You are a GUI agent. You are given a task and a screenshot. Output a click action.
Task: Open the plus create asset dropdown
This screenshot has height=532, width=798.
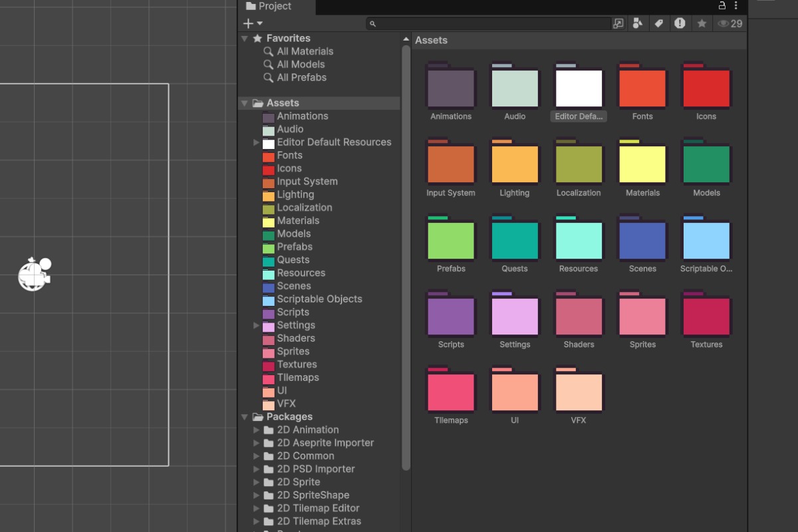click(253, 23)
